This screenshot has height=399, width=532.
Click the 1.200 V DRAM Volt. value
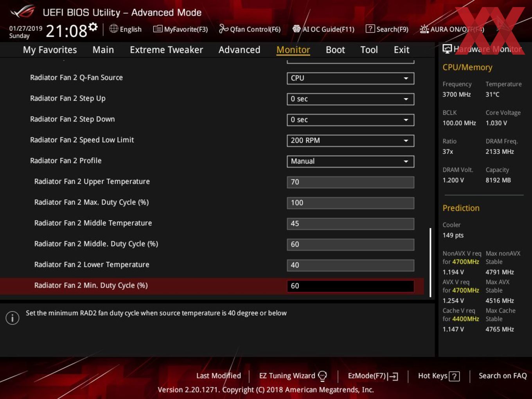(453, 180)
